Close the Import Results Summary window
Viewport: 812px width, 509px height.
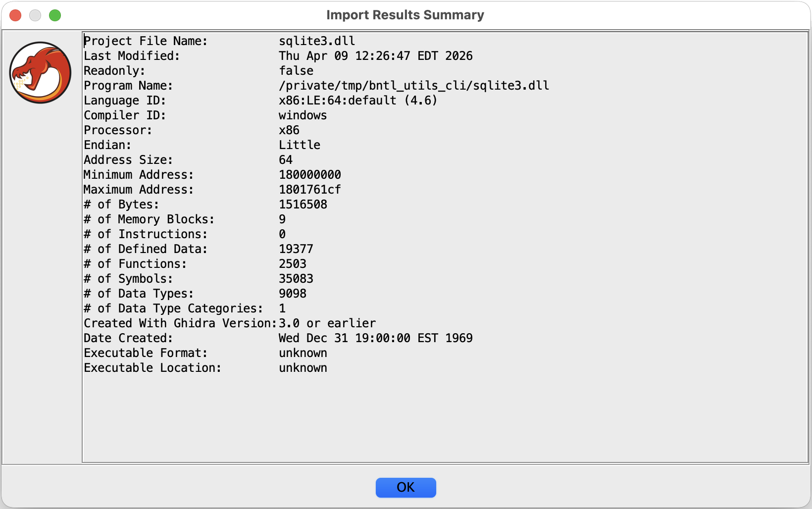(15, 15)
